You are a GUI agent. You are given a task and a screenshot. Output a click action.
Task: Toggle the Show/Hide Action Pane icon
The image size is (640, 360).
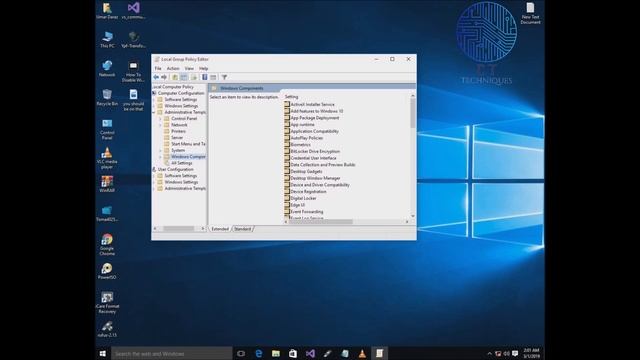(x=213, y=77)
